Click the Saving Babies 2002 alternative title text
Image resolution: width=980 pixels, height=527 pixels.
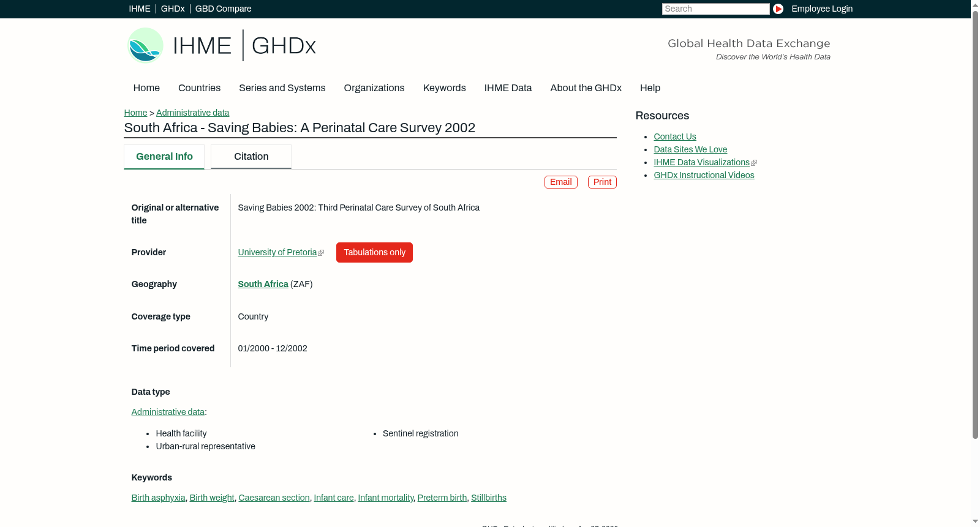358,207
